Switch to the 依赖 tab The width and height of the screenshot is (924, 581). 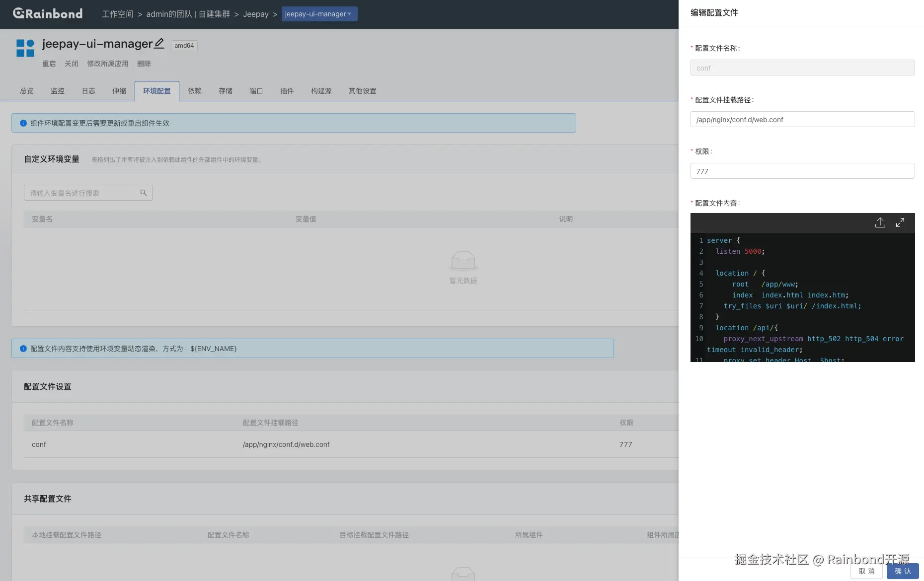tap(195, 91)
